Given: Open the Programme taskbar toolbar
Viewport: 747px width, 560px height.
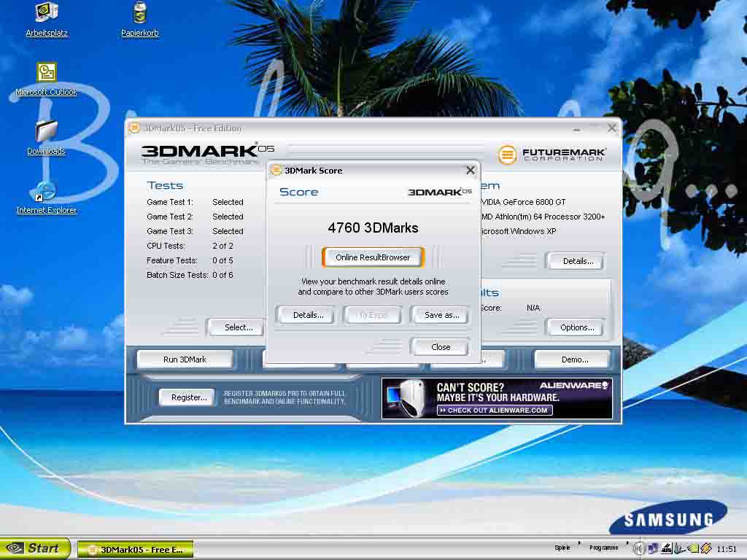Looking at the screenshot, I should (603, 548).
